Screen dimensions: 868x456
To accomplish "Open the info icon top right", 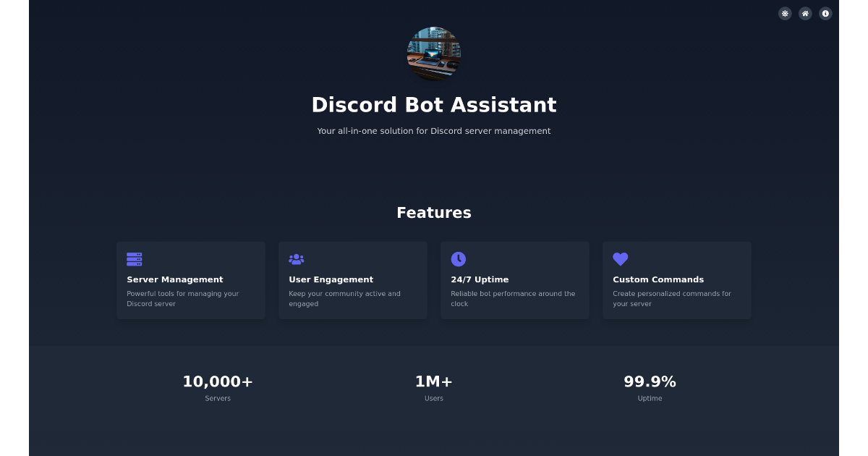I will click(825, 13).
